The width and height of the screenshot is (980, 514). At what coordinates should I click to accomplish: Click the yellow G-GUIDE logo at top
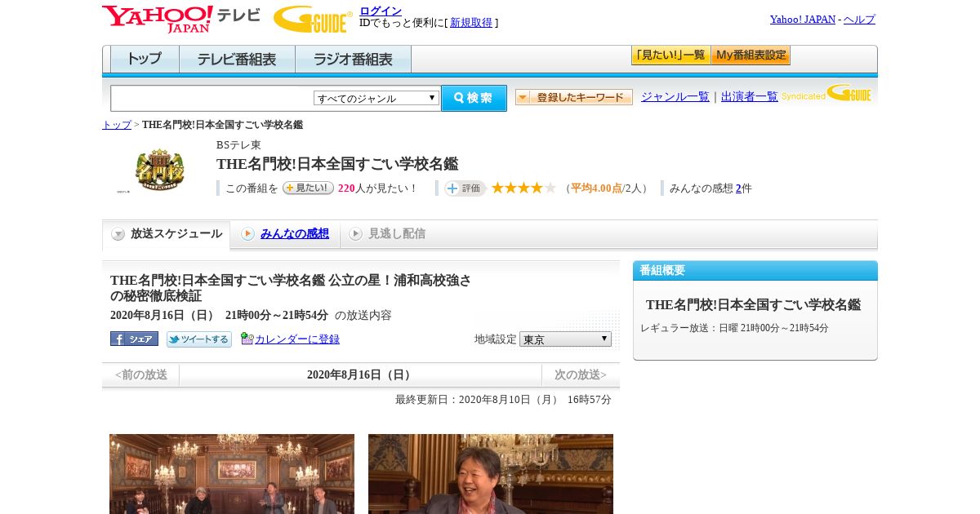(x=313, y=19)
